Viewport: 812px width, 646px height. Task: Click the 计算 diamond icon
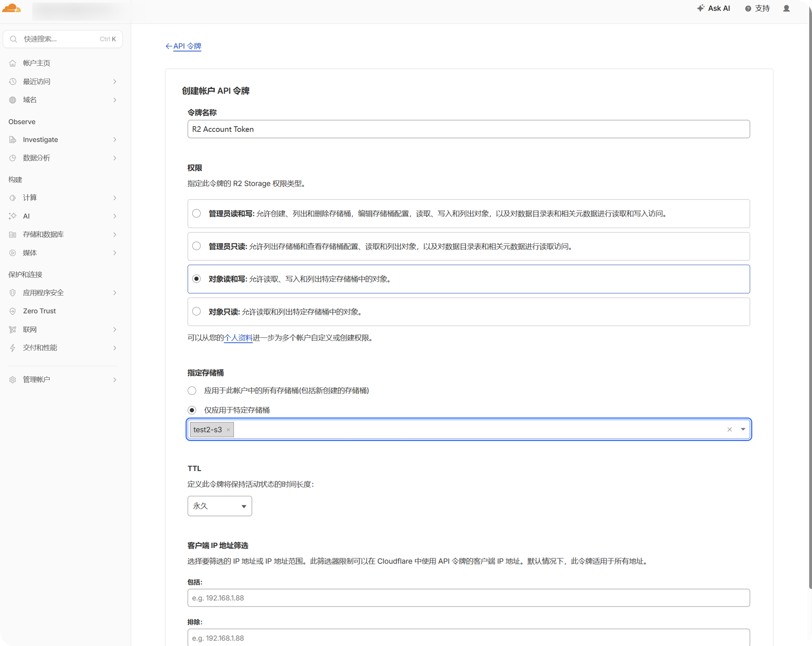pos(13,198)
